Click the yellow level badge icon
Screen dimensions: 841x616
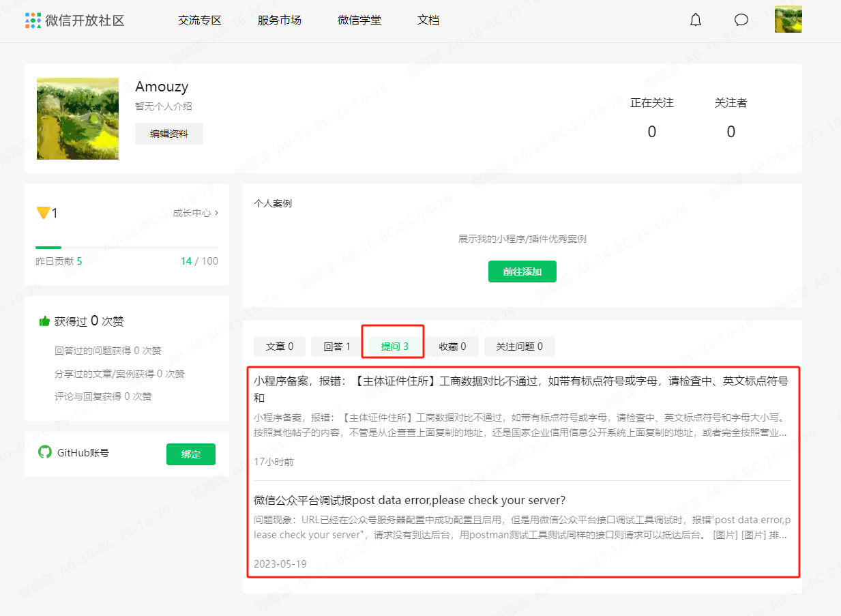coord(43,213)
